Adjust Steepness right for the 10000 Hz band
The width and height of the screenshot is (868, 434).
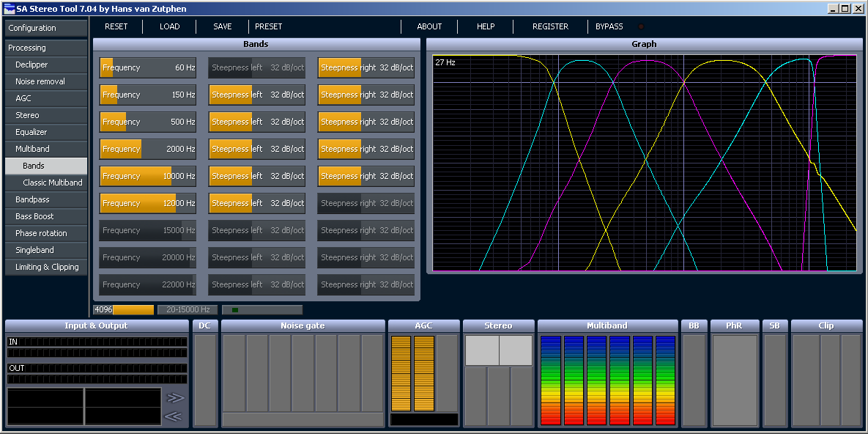point(366,176)
